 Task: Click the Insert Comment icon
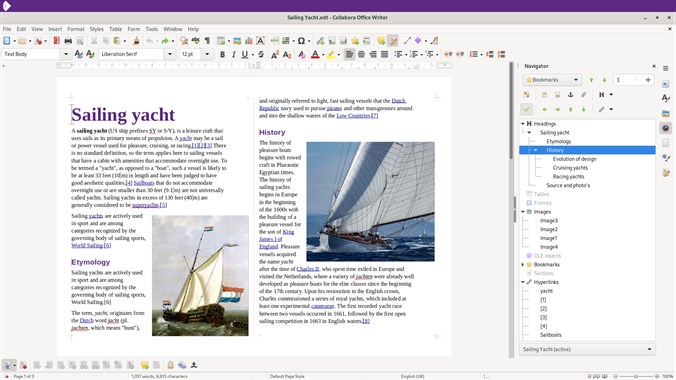point(381,41)
